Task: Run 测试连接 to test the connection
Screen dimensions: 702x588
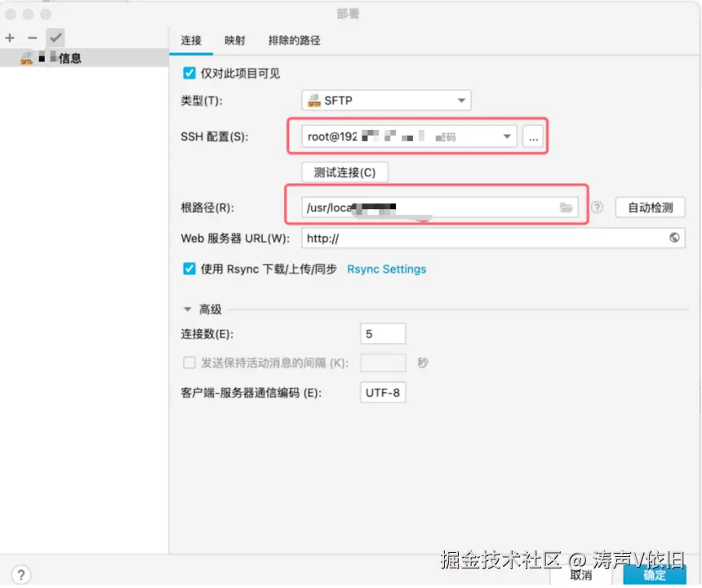Action: coord(344,171)
